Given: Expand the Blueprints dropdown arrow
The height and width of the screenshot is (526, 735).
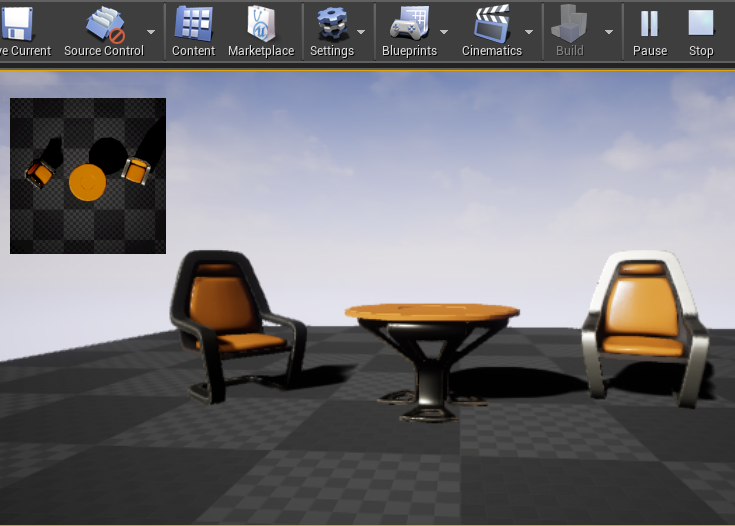Looking at the screenshot, I should (x=444, y=32).
